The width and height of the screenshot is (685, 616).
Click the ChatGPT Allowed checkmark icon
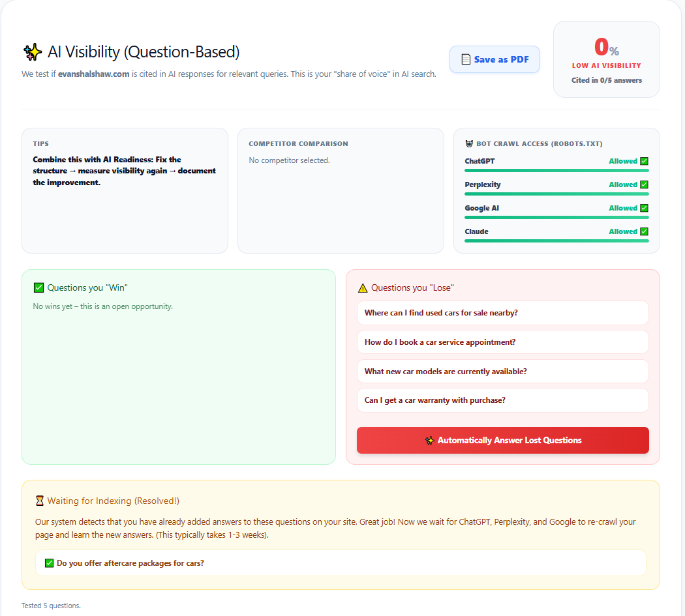pyautogui.click(x=644, y=161)
